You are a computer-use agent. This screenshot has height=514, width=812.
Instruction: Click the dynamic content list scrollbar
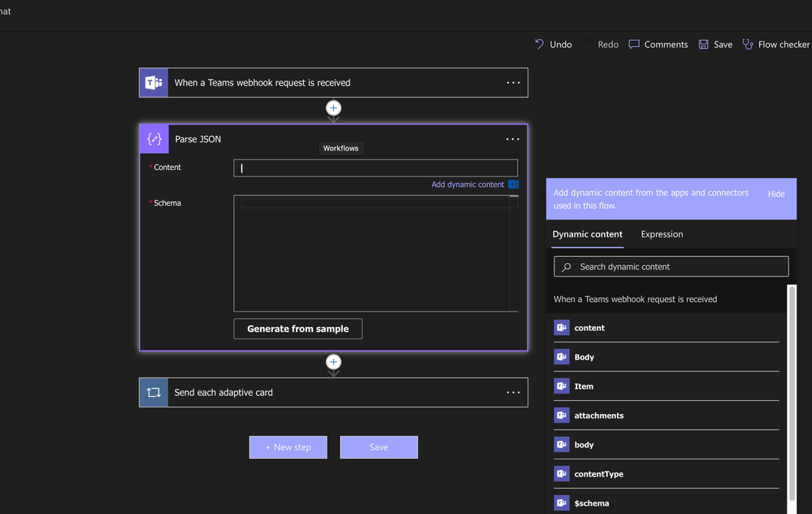tap(792, 393)
